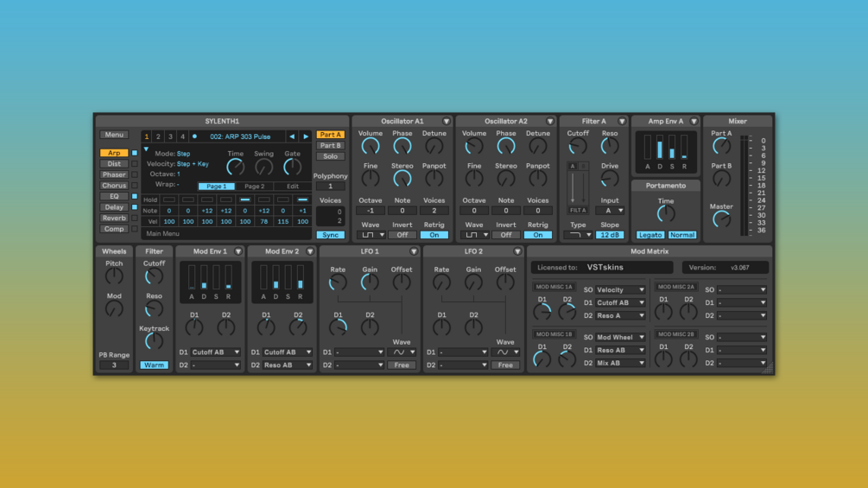Expand the Oscillator A1 header menu arrow
Image resolution: width=868 pixels, height=488 pixels.
pyautogui.click(x=447, y=121)
